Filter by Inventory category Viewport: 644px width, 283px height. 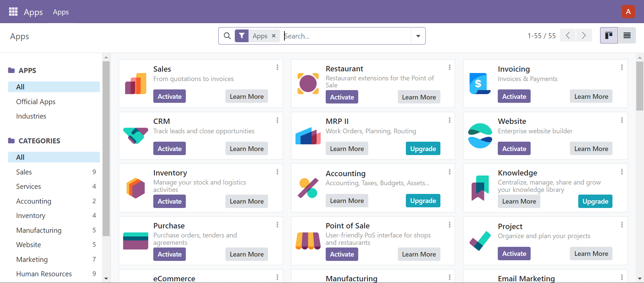(x=54, y=215)
